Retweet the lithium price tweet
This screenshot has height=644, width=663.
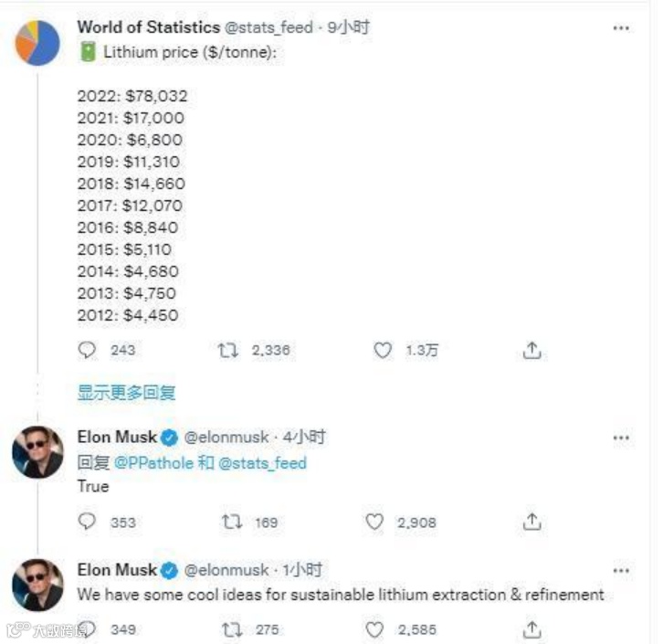pyautogui.click(x=226, y=350)
